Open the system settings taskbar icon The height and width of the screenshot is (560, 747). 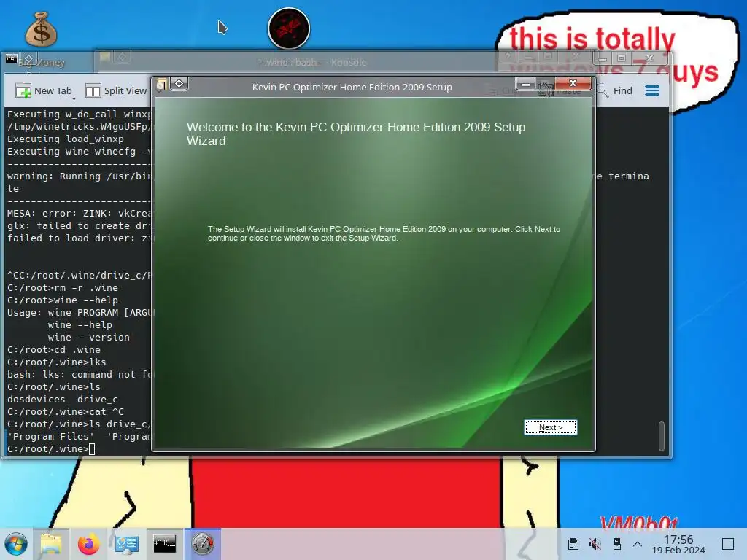[127, 544]
